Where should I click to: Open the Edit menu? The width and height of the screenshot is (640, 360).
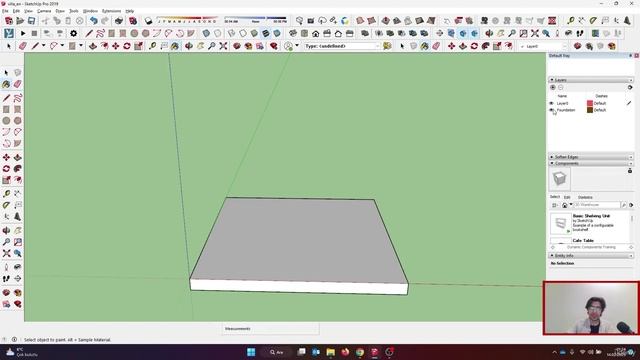point(16,11)
